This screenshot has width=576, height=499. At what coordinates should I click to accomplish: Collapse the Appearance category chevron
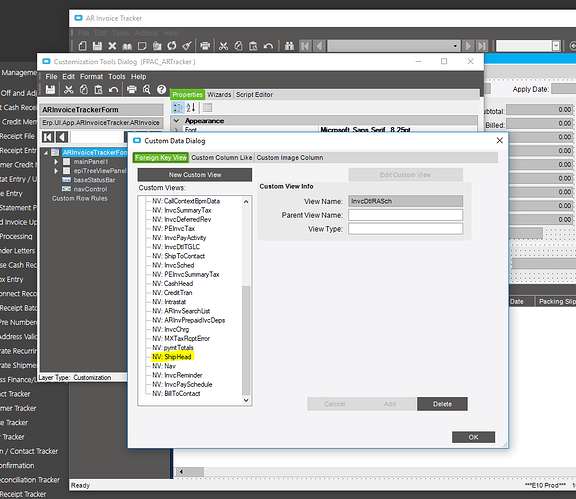[x=176, y=121]
